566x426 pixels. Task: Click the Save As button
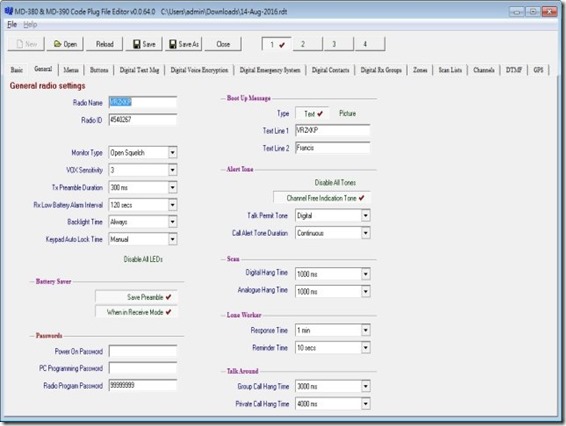[x=183, y=44]
